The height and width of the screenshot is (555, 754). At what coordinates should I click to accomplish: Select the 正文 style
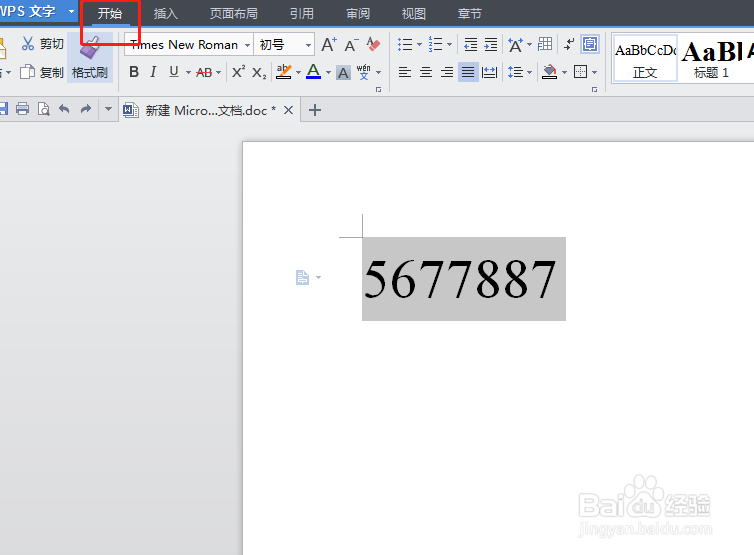pyautogui.click(x=645, y=58)
